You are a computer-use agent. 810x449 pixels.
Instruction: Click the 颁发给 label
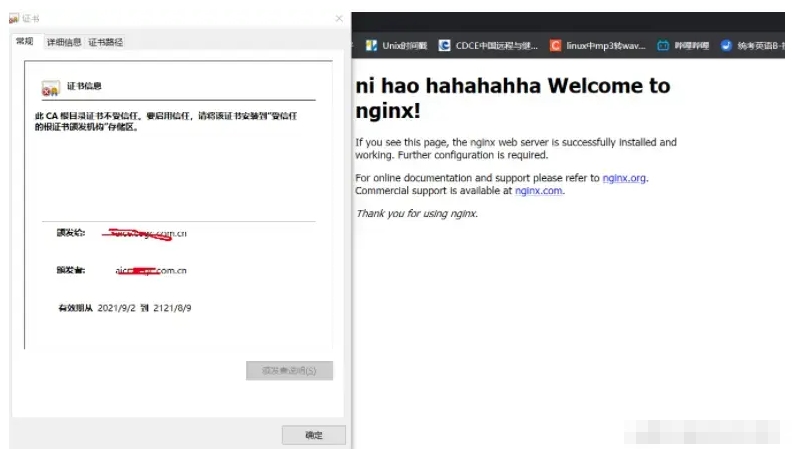tap(71, 233)
